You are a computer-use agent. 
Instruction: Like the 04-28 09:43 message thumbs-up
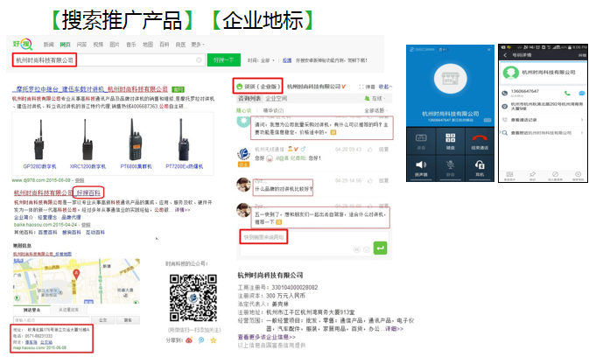click(x=370, y=150)
